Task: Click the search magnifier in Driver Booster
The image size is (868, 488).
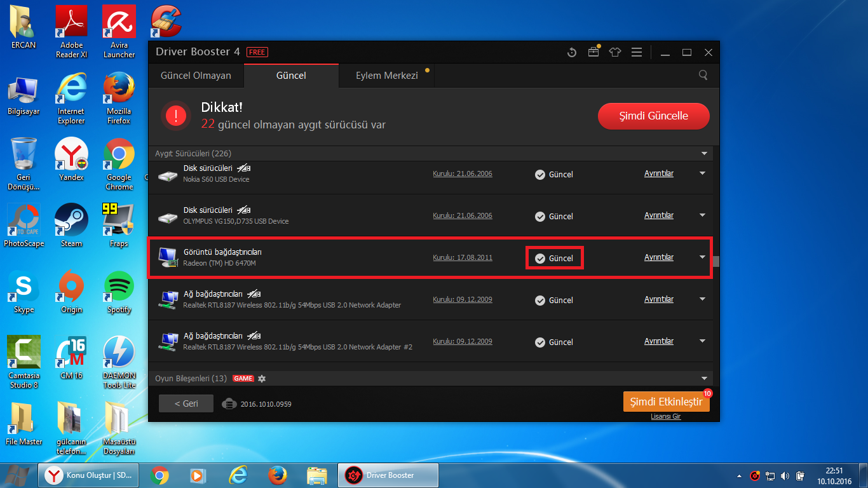Action: click(x=703, y=75)
